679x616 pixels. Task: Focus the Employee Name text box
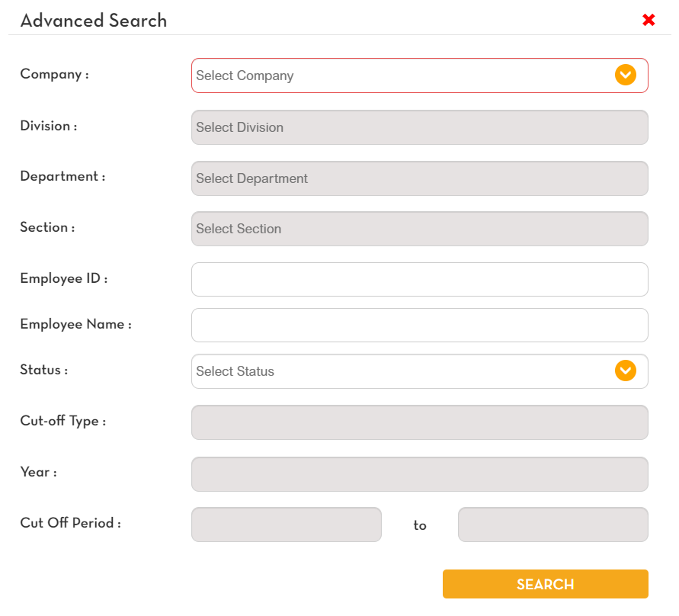pyautogui.click(x=420, y=325)
